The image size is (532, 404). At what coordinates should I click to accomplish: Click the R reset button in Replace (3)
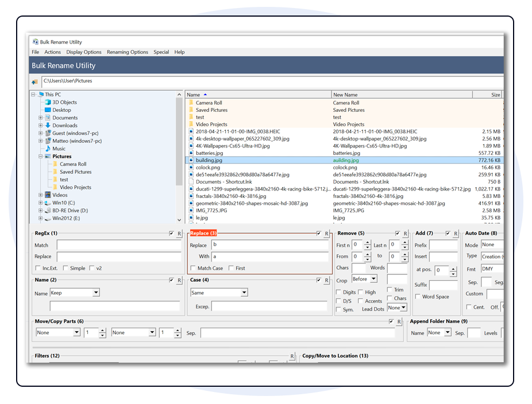[x=326, y=234]
